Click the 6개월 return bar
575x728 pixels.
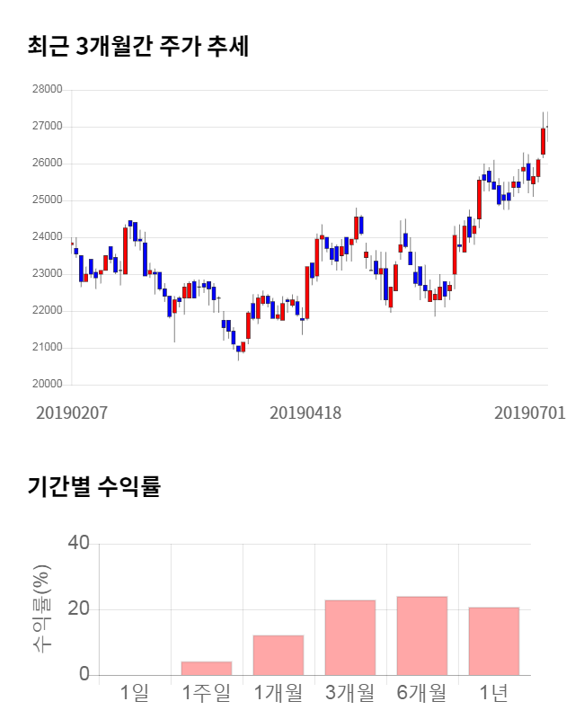tap(422, 635)
